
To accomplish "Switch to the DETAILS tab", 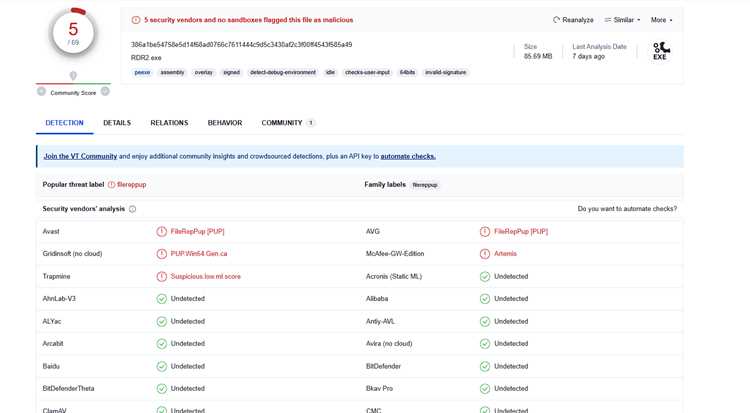I will [x=117, y=123].
